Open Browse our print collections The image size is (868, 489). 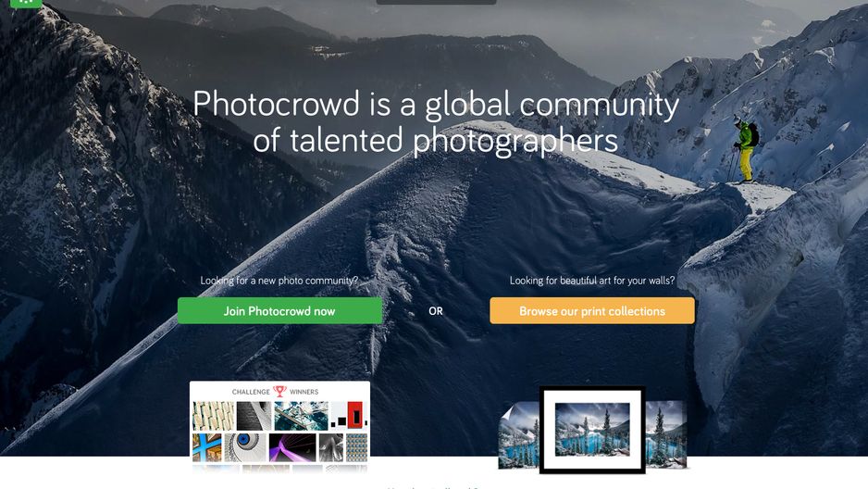tap(591, 310)
